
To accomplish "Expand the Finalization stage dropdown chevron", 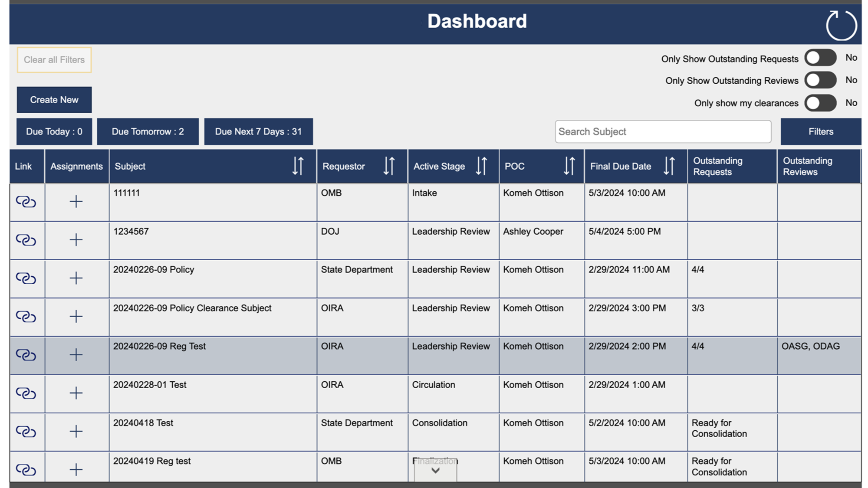I will (x=435, y=471).
